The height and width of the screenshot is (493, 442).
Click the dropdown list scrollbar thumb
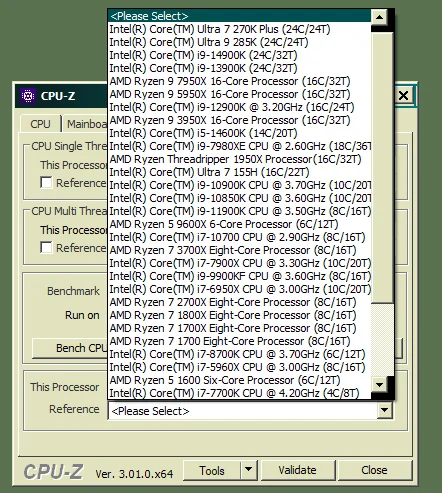(382, 167)
